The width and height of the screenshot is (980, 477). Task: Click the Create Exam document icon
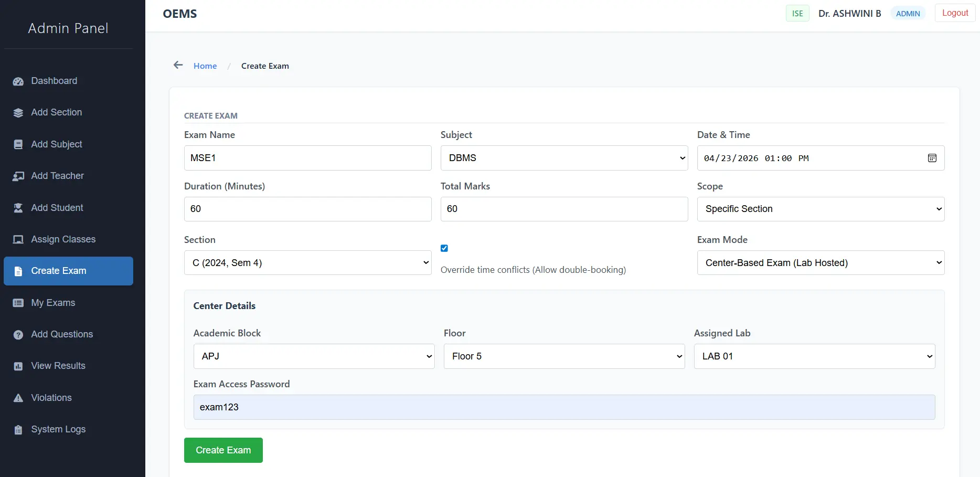[18, 271]
